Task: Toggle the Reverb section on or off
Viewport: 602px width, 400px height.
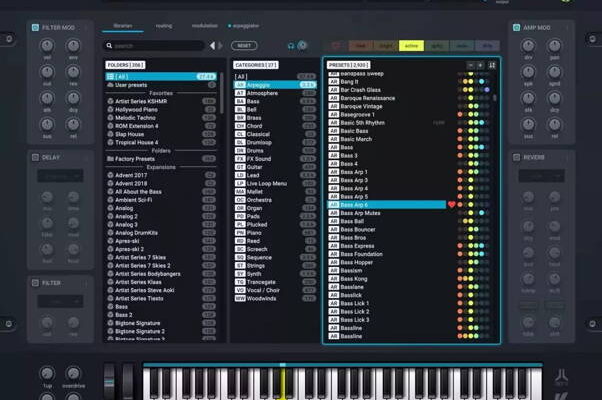Action: [518, 157]
